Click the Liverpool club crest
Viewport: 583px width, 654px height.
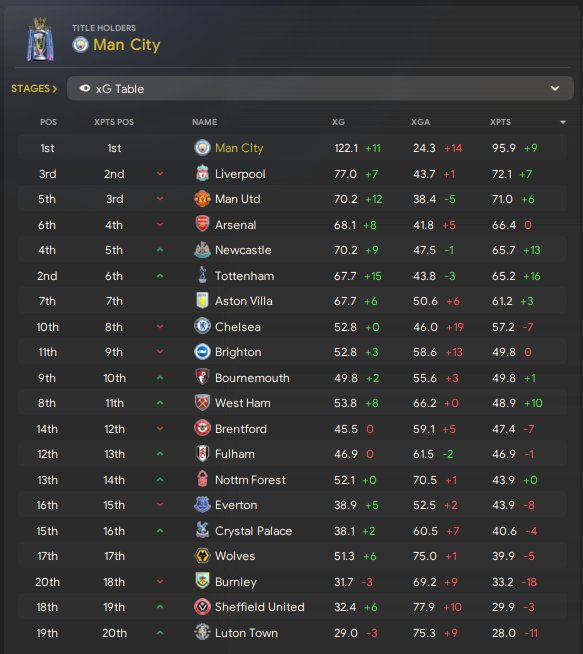point(202,174)
